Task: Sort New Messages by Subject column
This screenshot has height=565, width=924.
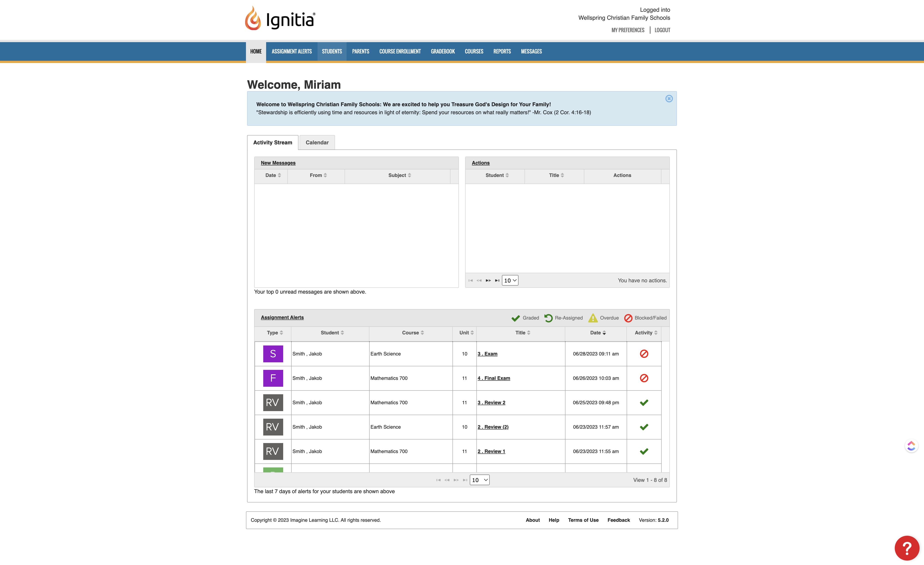Action: [x=399, y=175]
